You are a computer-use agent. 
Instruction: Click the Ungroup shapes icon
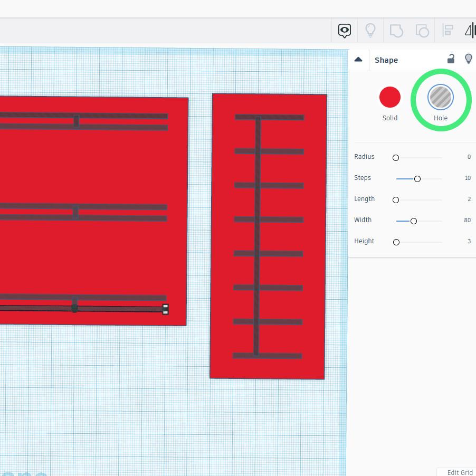422,31
